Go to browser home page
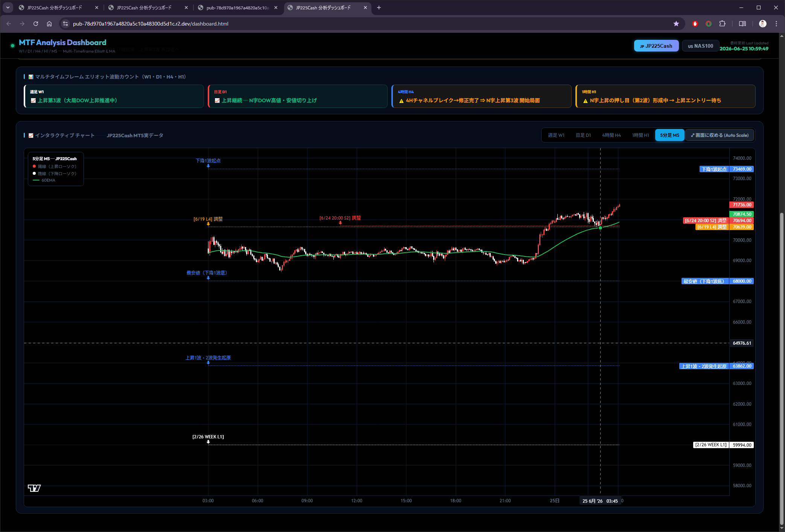This screenshot has width=785, height=532. coord(49,24)
